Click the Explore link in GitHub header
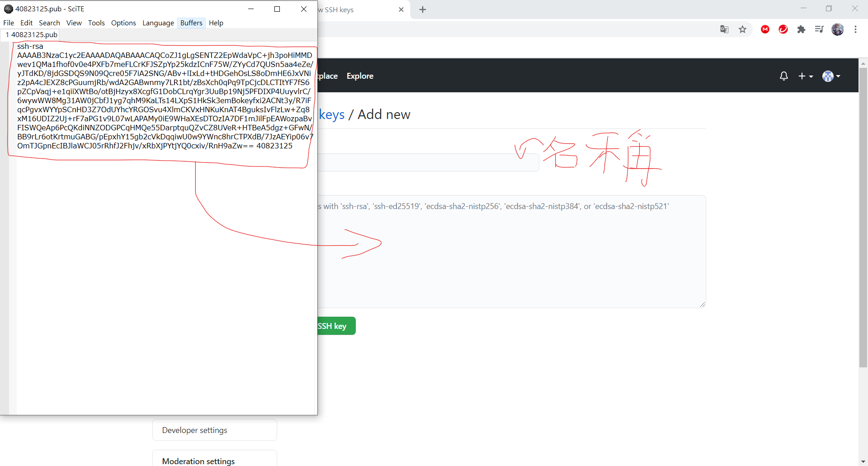The image size is (868, 466). 360,76
